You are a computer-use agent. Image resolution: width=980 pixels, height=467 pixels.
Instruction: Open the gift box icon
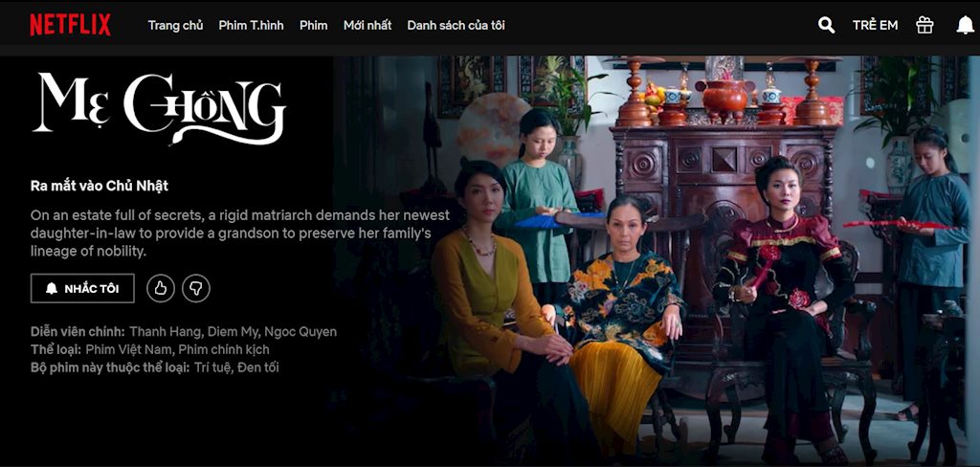click(x=924, y=25)
